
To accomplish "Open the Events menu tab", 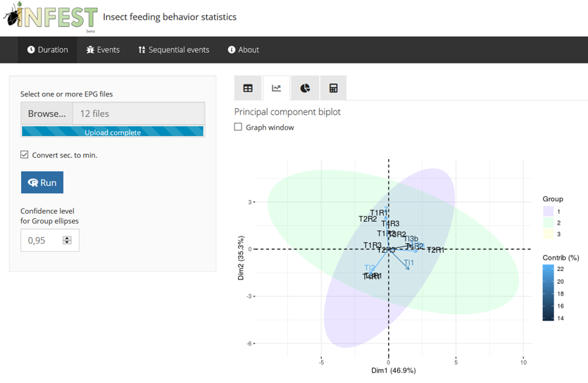I will click(x=103, y=49).
